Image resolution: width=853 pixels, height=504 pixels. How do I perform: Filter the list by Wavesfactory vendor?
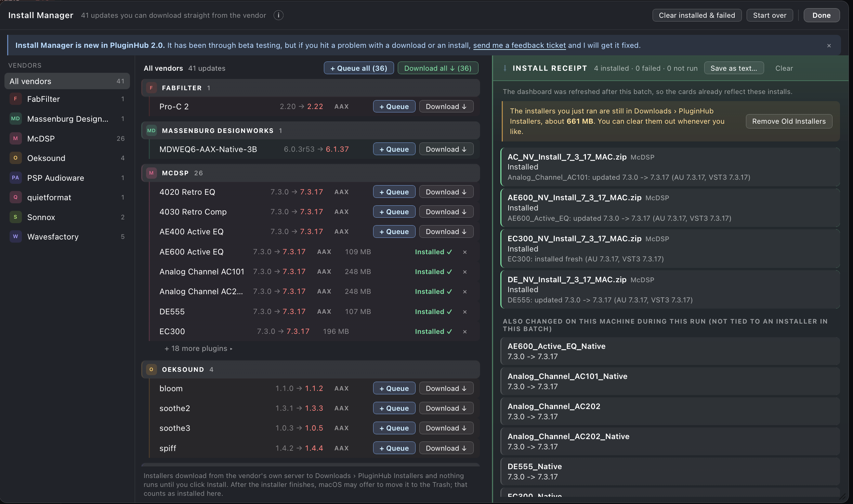[67, 236]
